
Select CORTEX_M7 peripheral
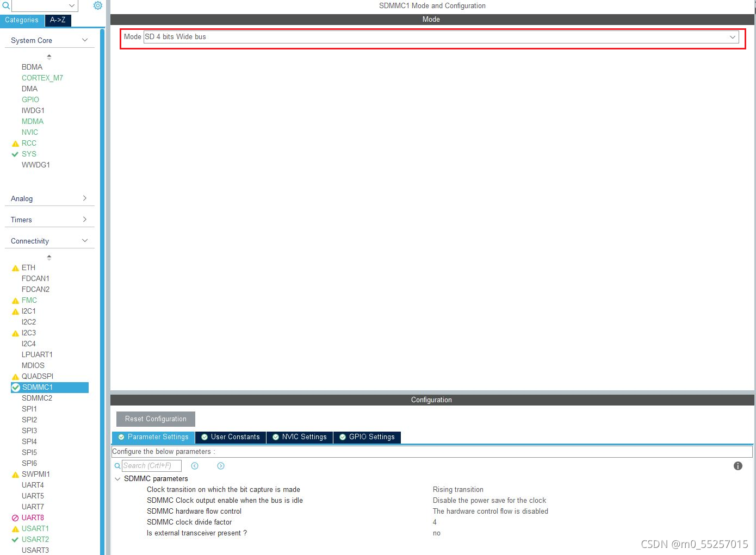pyautogui.click(x=42, y=78)
